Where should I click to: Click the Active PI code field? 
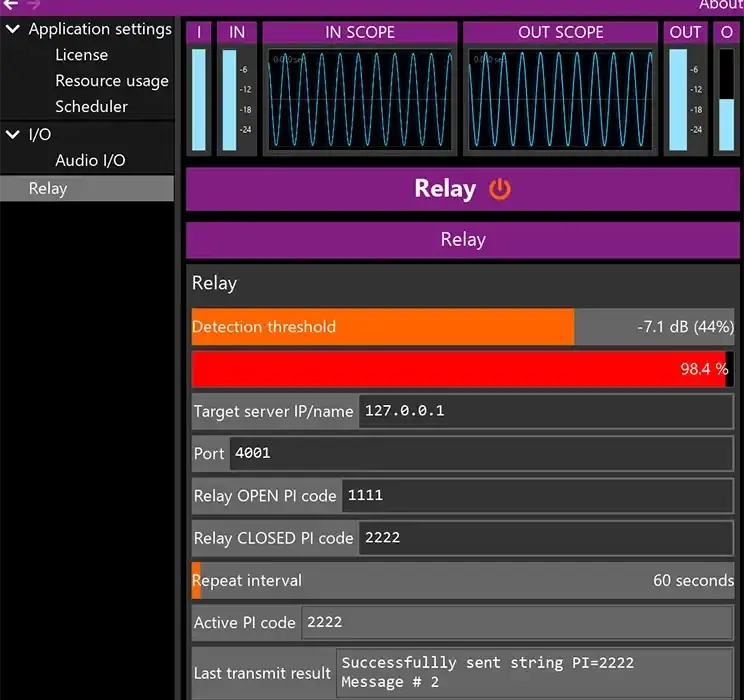517,622
